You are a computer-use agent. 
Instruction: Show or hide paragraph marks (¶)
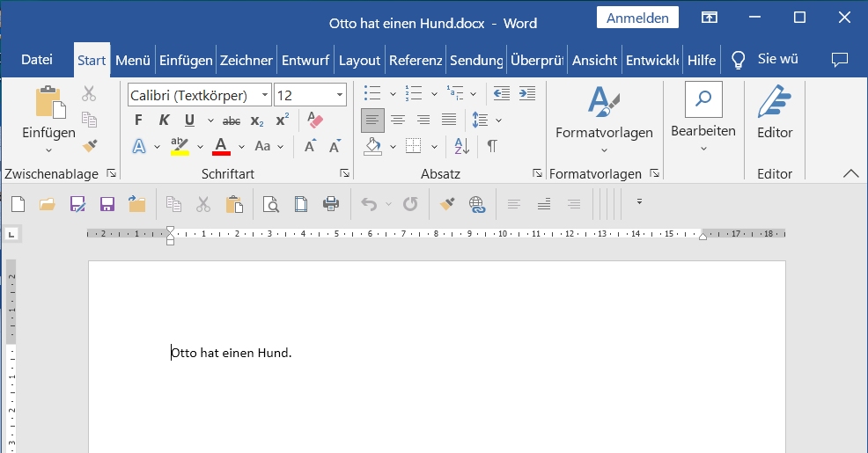(491, 146)
